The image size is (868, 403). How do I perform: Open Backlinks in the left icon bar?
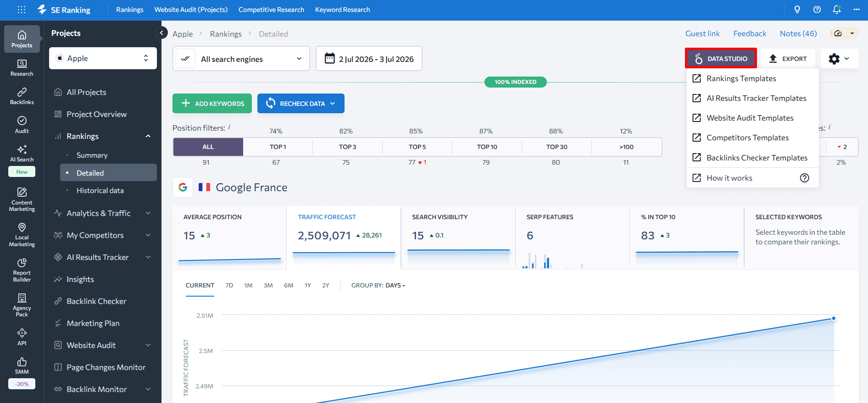coord(22,96)
